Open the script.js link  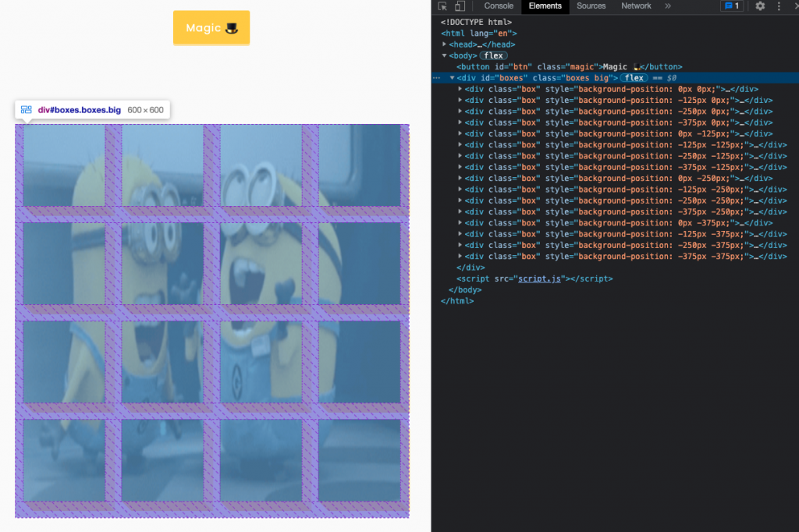[x=539, y=278]
